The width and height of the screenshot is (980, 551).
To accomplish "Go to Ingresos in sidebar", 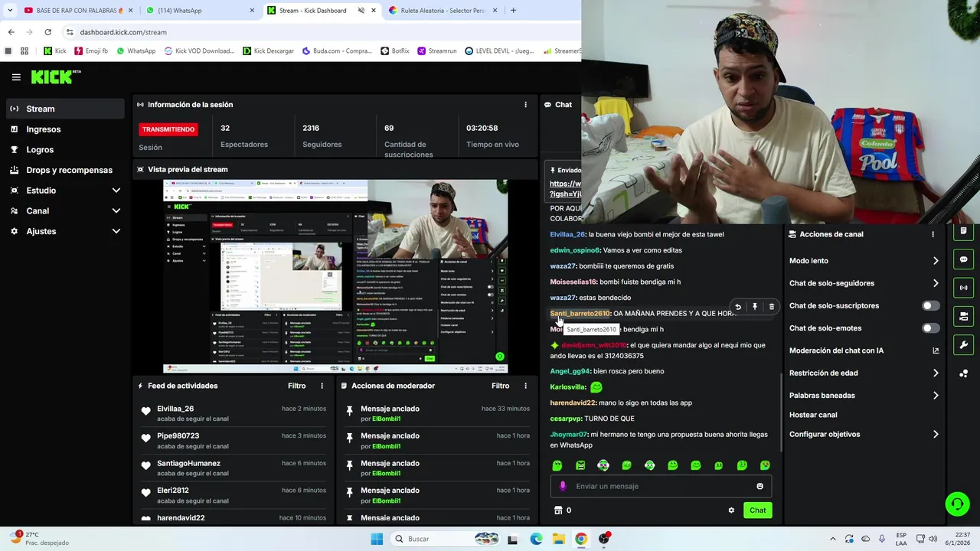I will (x=64, y=129).
